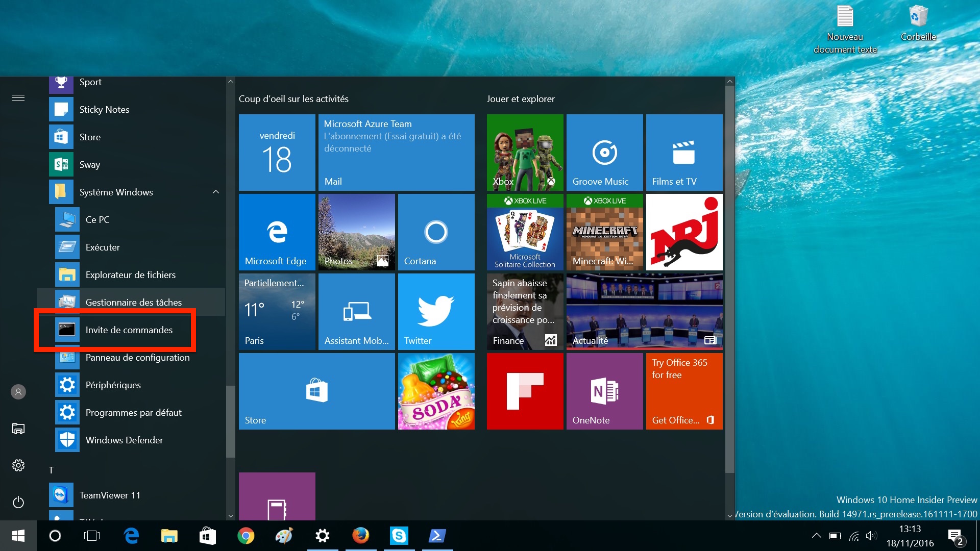Open the Task View taskbar button
The height and width of the screenshot is (551, 980).
(x=92, y=536)
